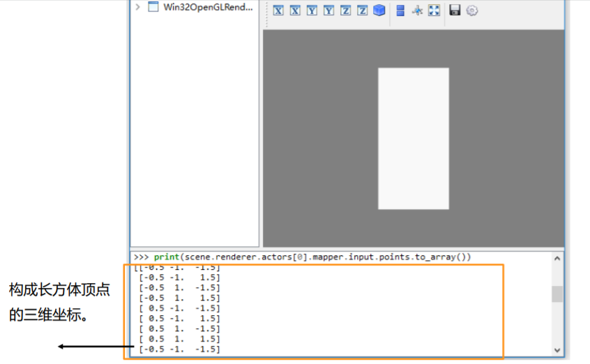This screenshot has width=590, height=364.
Task: Toggle full screen mode for the scene
Action: tap(434, 10)
